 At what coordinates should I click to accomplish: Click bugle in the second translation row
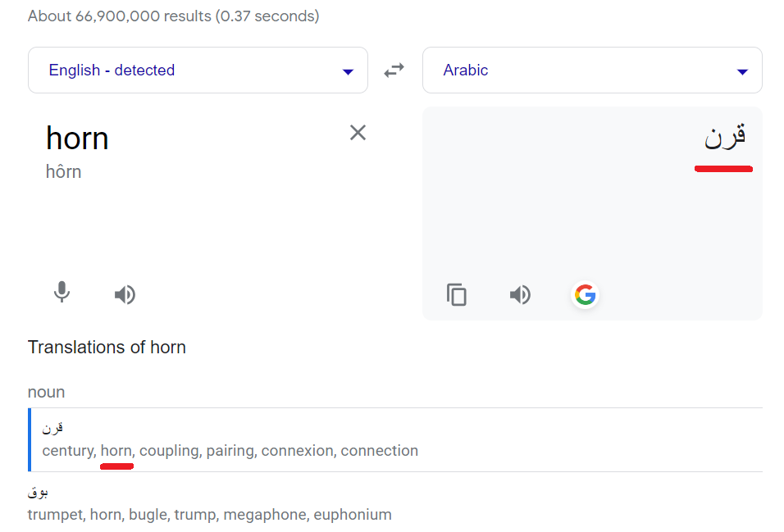click(x=148, y=515)
